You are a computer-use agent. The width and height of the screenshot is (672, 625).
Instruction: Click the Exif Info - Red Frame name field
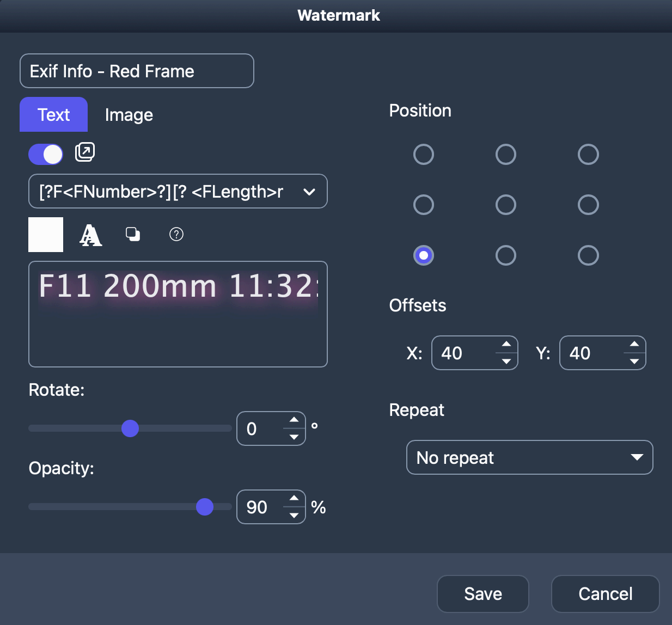coord(137,71)
